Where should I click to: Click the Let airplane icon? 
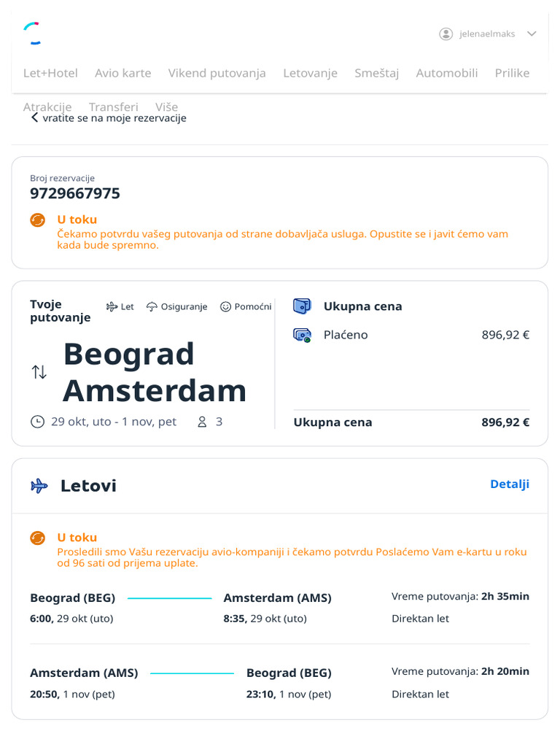click(x=112, y=307)
